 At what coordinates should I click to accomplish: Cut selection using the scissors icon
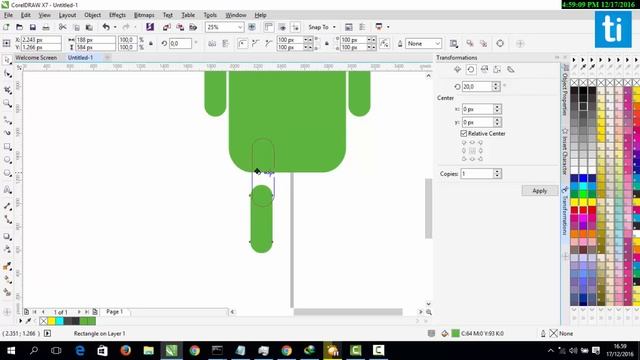[62, 27]
